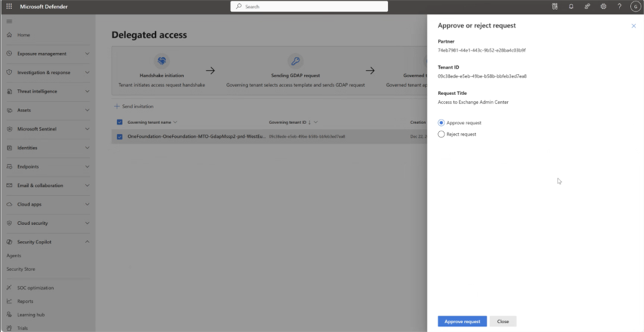The width and height of the screenshot is (644, 332).
Task: Go to Home in the sidebar
Action: click(23, 35)
